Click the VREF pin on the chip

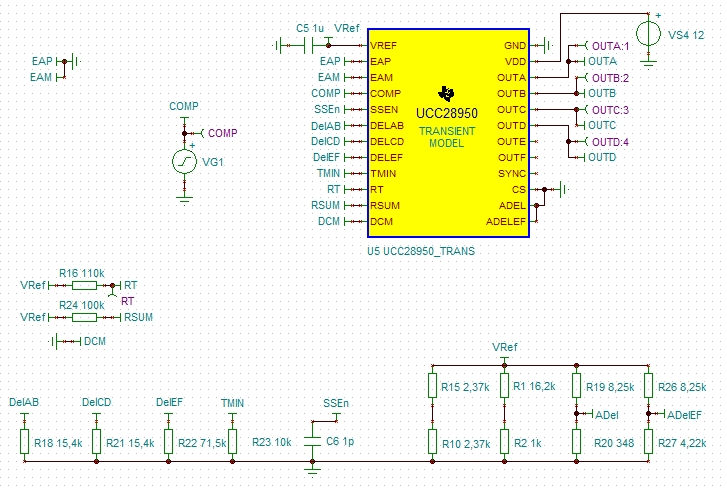[x=383, y=45]
